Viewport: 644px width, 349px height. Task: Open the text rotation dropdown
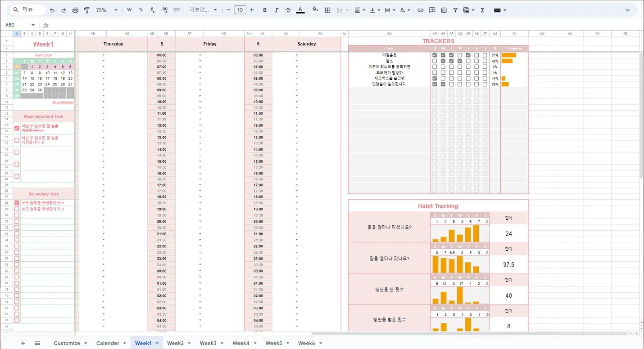click(x=405, y=10)
